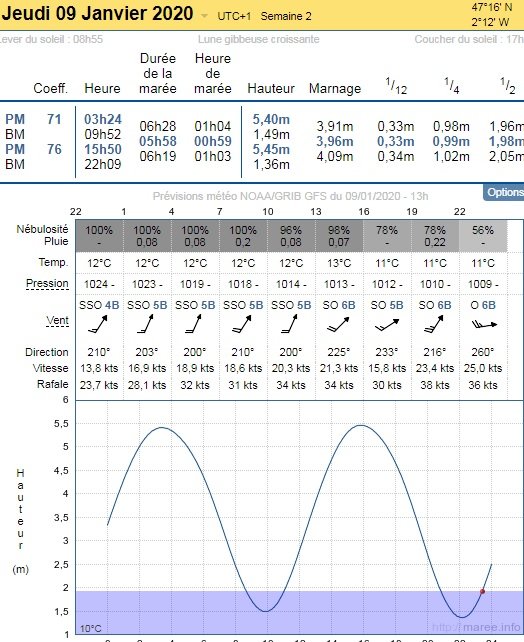Click the Coeff. column header

[50, 88]
